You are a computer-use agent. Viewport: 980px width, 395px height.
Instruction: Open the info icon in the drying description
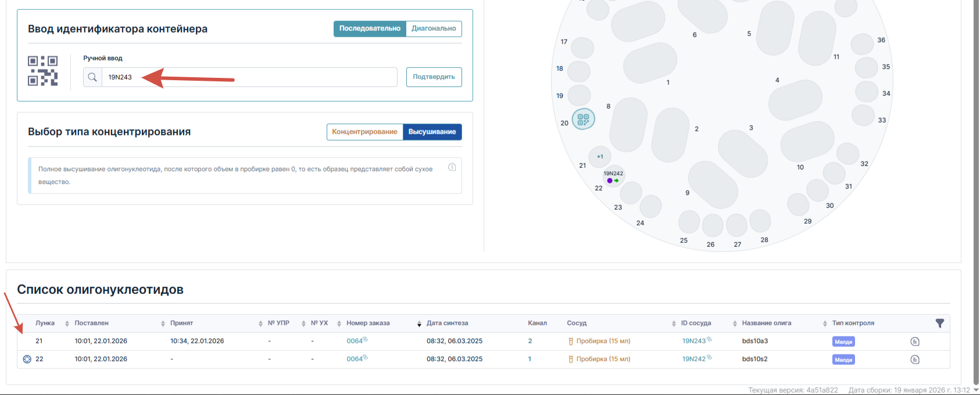pos(452,167)
